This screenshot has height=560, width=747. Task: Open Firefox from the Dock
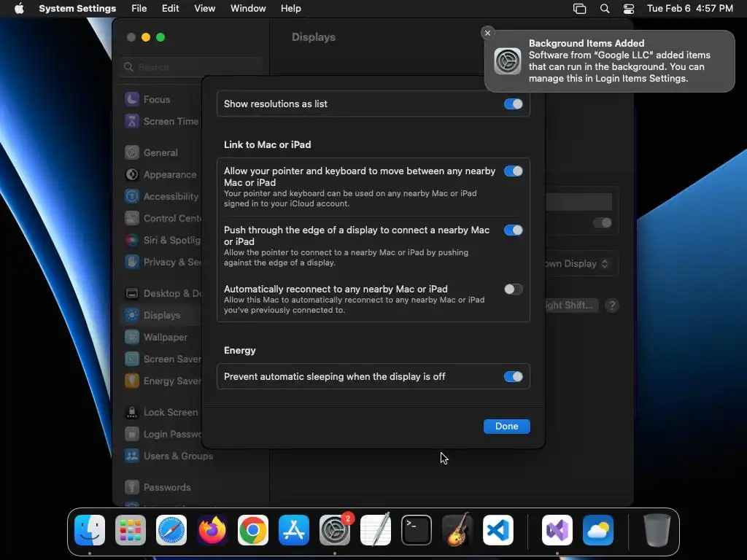[212, 530]
